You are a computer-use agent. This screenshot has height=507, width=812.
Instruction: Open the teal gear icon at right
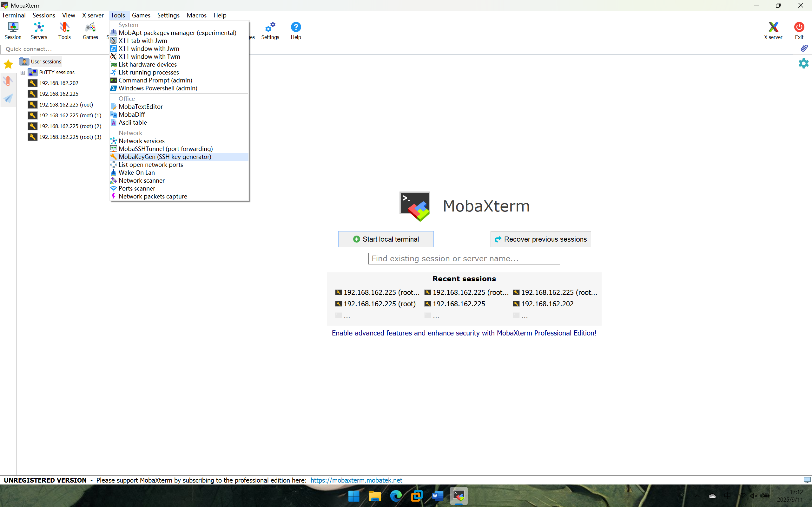803,63
